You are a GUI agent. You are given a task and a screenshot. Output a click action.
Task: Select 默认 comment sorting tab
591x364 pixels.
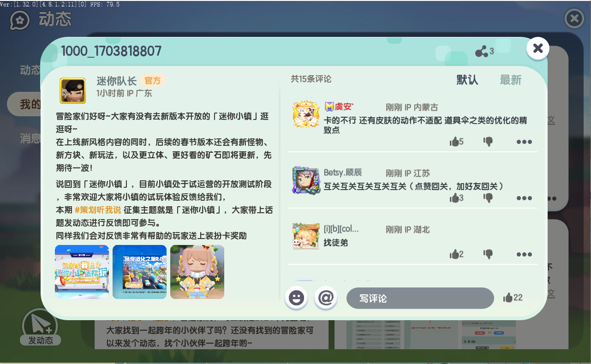coord(467,80)
